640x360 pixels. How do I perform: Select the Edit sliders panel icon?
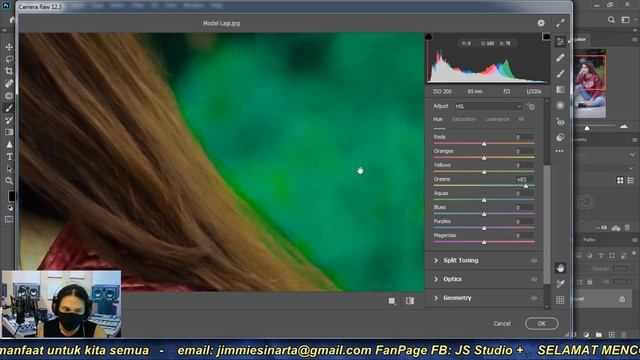tap(560, 42)
